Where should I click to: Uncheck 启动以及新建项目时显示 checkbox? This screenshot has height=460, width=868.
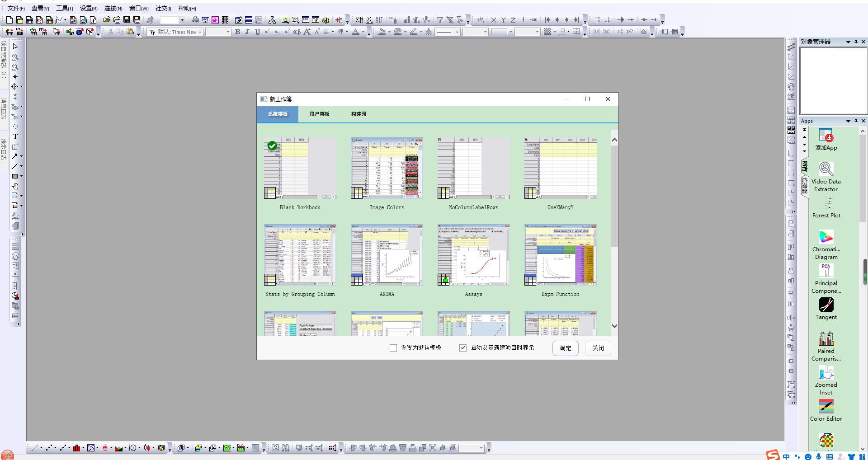coord(463,348)
